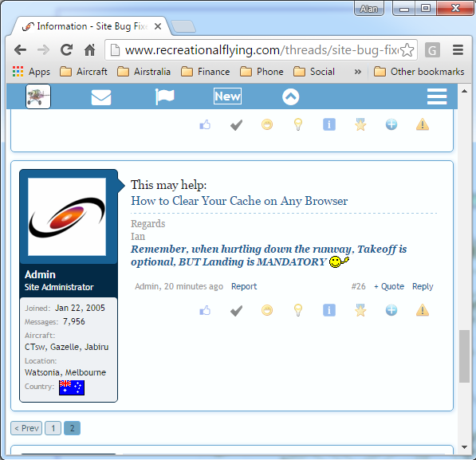The width and height of the screenshot is (476, 460).
Task: Rate post #26 with the info icon
Action: click(x=329, y=310)
